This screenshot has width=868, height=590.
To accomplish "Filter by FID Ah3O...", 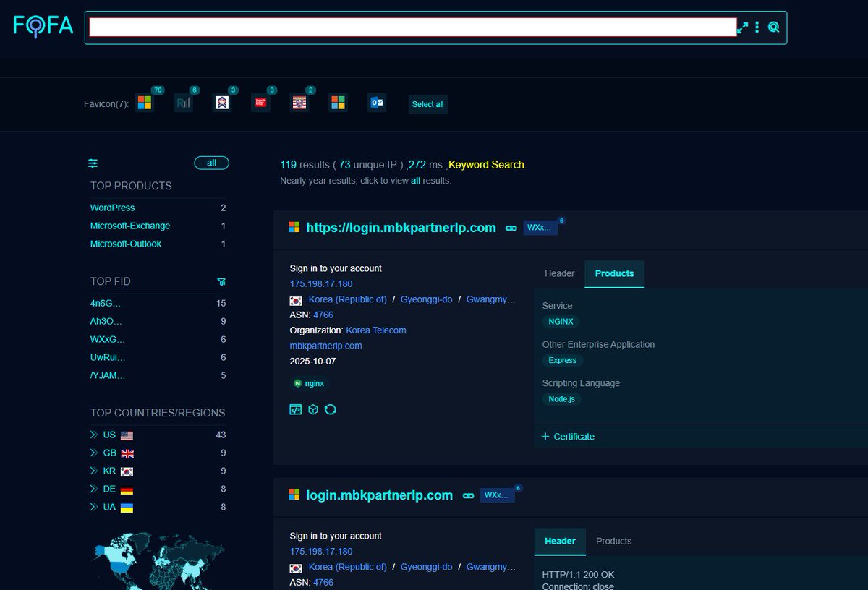I will (x=106, y=321).
